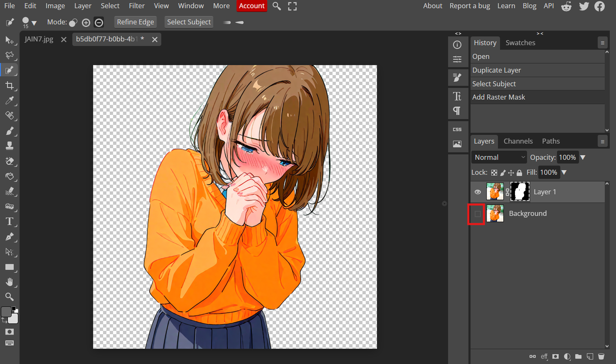Delete layer using trash icon
616x364 pixels.
(x=601, y=357)
